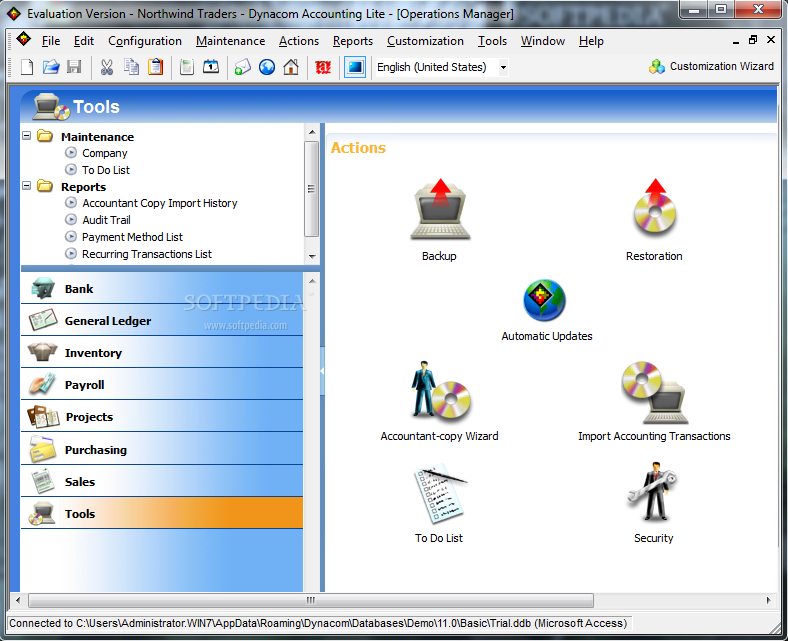Open the Security action icon
The height and width of the screenshot is (641, 788).
(x=653, y=491)
